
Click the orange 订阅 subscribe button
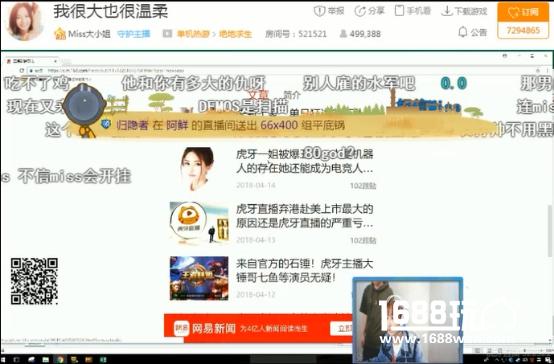[523, 12]
